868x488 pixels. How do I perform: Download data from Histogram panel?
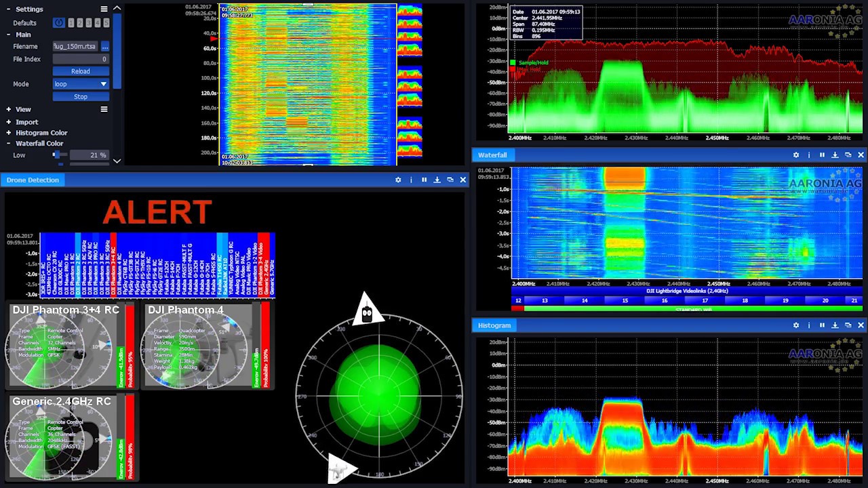pos(835,325)
